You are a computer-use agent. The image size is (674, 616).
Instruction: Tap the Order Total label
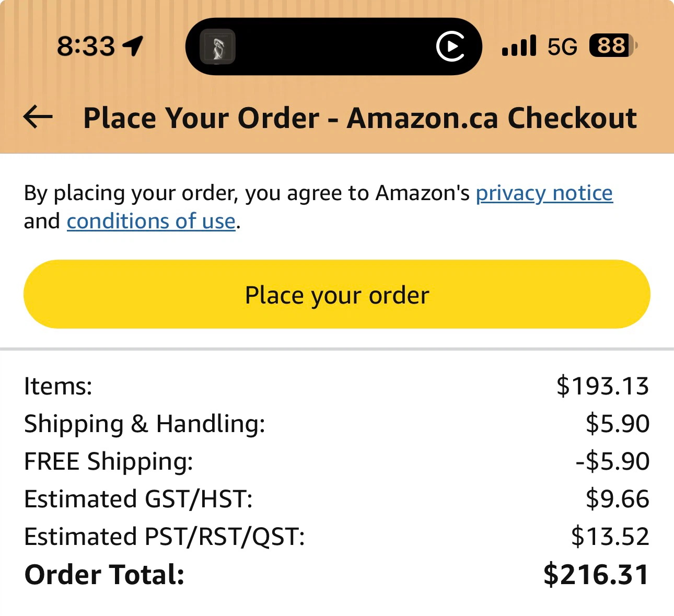point(104,575)
